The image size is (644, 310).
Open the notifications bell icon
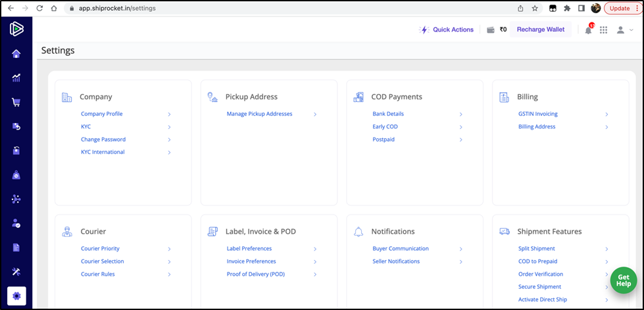588,30
